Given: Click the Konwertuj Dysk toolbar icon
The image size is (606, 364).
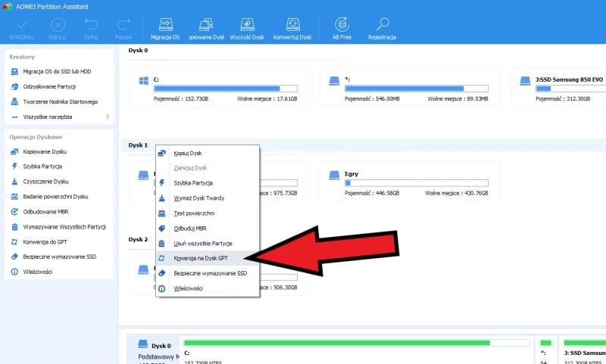Looking at the screenshot, I should pos(293,26).
